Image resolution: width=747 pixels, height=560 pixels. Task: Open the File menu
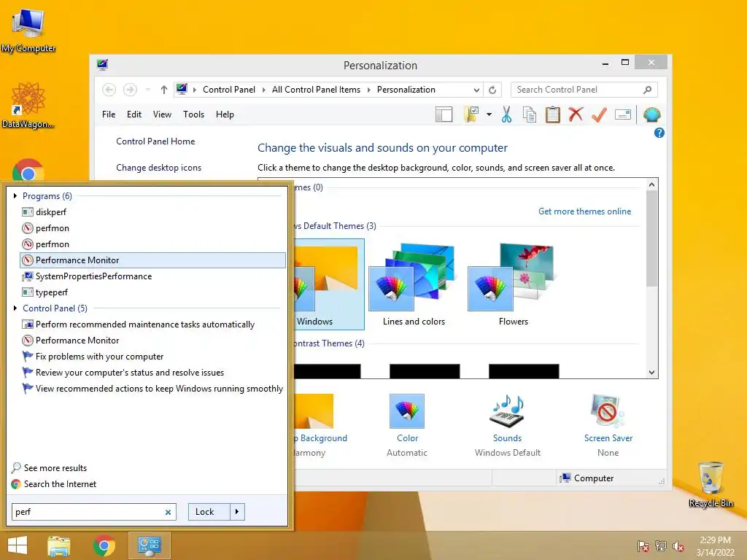coord(109,114)
